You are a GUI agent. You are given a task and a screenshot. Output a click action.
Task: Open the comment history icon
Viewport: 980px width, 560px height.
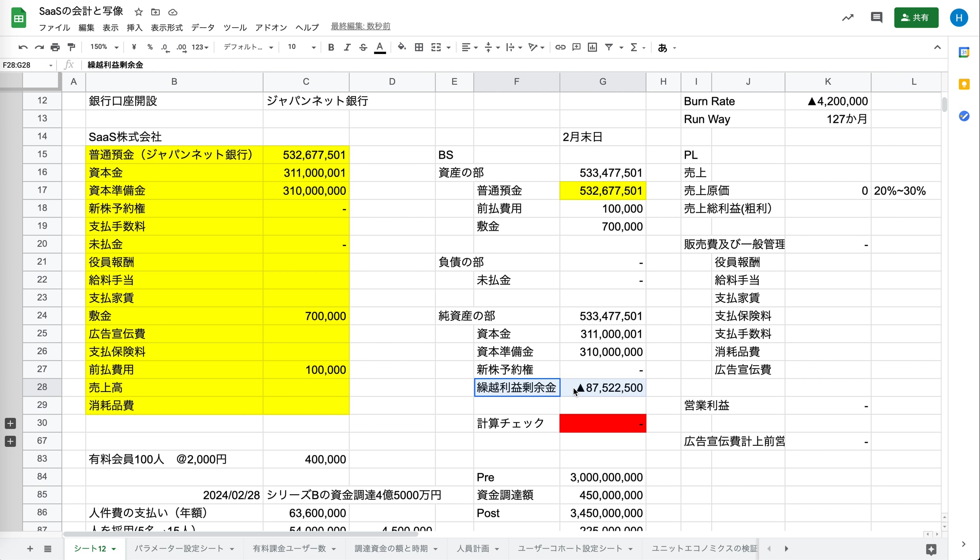(876, 17)
